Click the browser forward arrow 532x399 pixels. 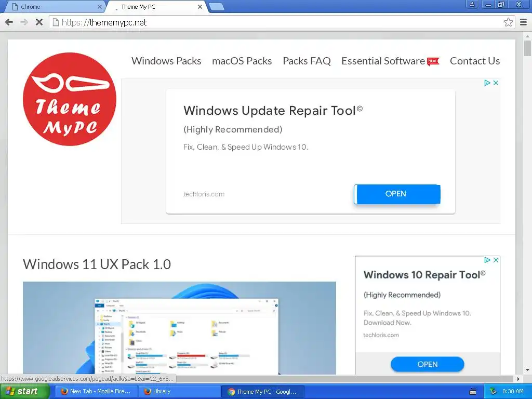tap(24, 22)
